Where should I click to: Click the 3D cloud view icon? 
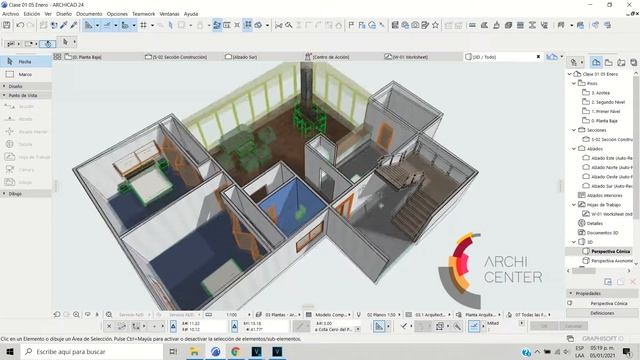pyautogui.click(x=258, y=25)
